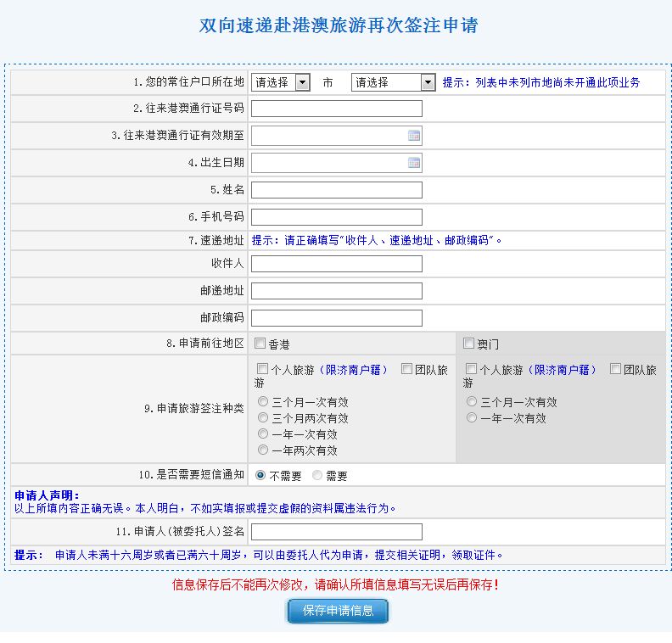Select Macau 一年一次有效 radio option
Viewport: 672px width, 643px height.
coord(472,418)
